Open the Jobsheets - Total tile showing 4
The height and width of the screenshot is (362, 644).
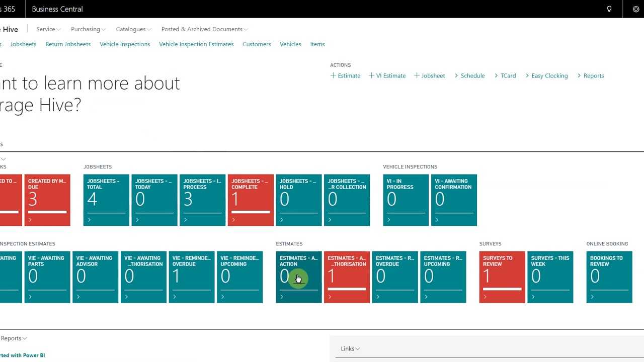coord(106,200)
